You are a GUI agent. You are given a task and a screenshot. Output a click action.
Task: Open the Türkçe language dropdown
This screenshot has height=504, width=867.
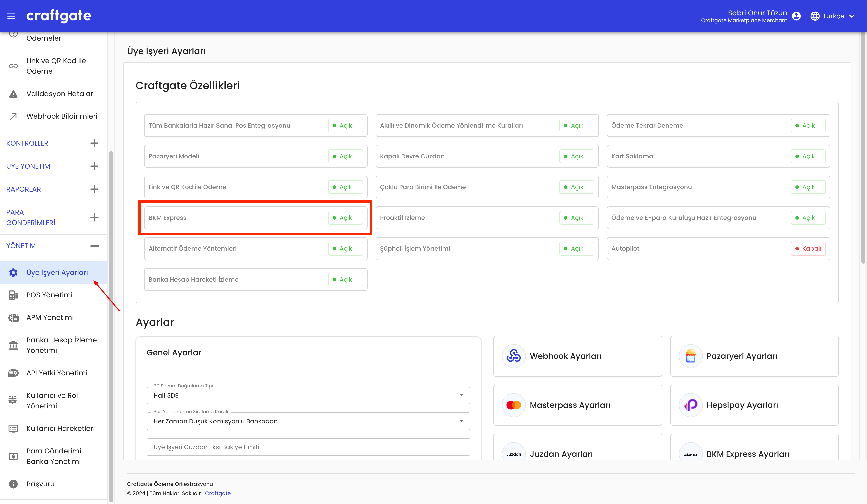coord(833,16)
